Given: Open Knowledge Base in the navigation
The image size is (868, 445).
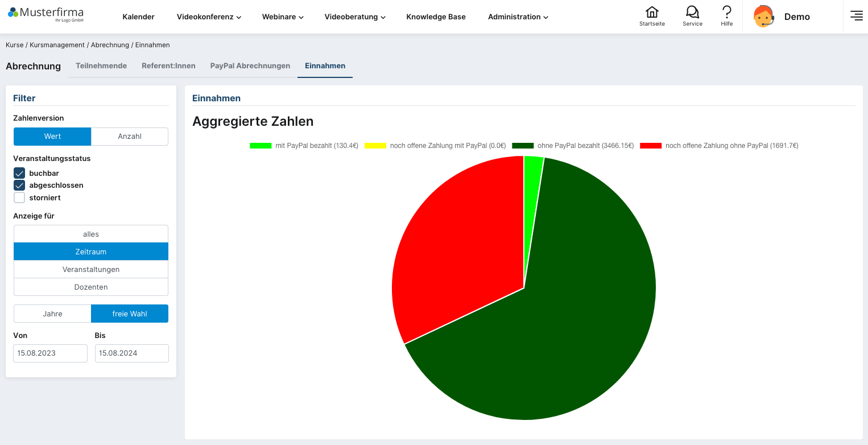Looking at the screenshot, I should [x=436, y=17].
